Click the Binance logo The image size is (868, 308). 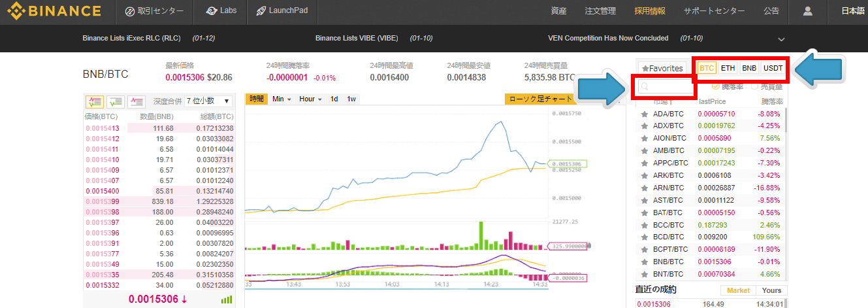click(x=54, y=11)
